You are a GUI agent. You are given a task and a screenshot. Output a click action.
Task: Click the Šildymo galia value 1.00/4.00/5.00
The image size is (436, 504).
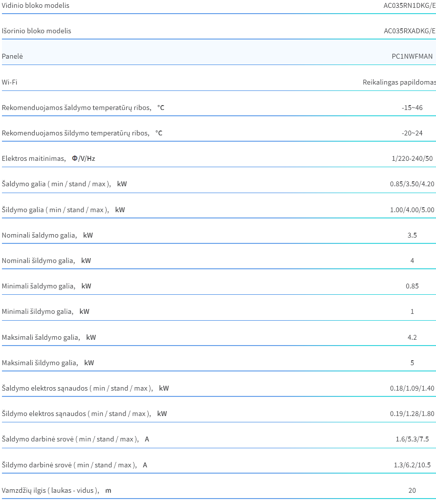412,210
